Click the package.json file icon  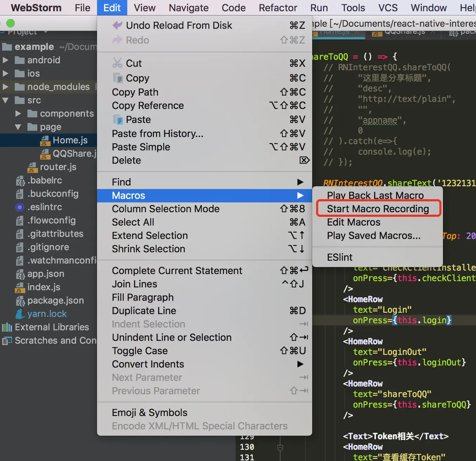pos(20,301)
